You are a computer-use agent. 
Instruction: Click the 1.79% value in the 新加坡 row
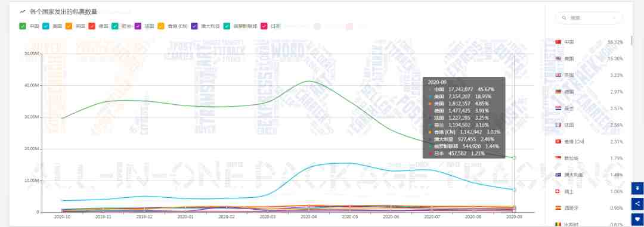point(617,158)
